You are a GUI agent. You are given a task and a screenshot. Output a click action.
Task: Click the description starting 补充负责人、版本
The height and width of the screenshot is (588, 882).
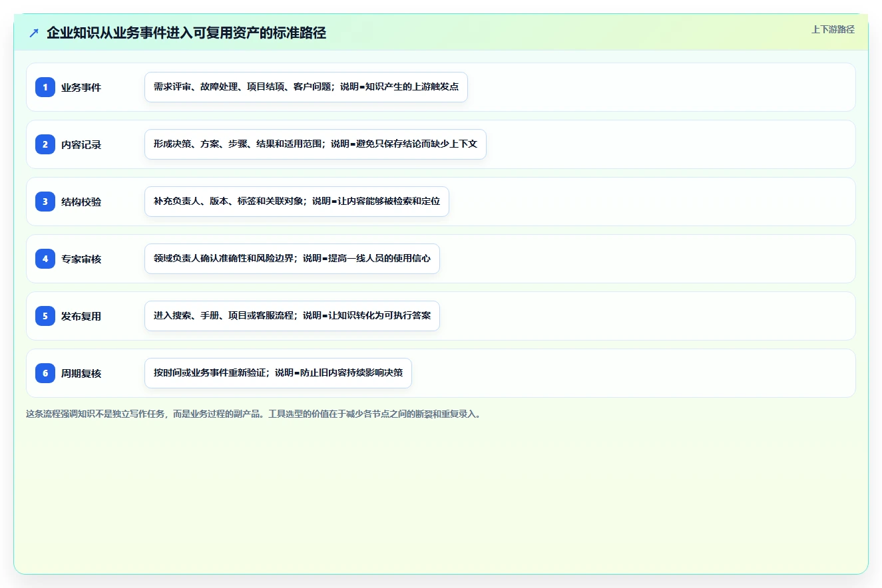pyautogui.click(x=297, y=202)
